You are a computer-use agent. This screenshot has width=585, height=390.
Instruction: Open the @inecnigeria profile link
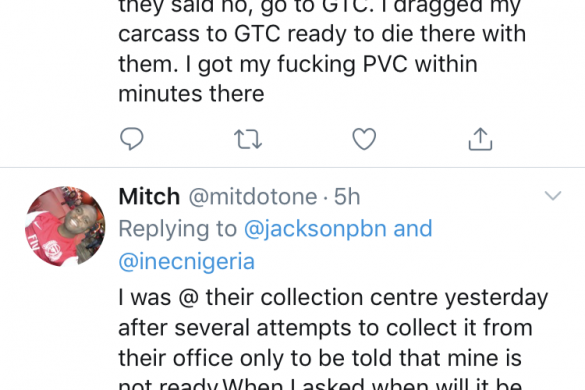click(187, 261)
